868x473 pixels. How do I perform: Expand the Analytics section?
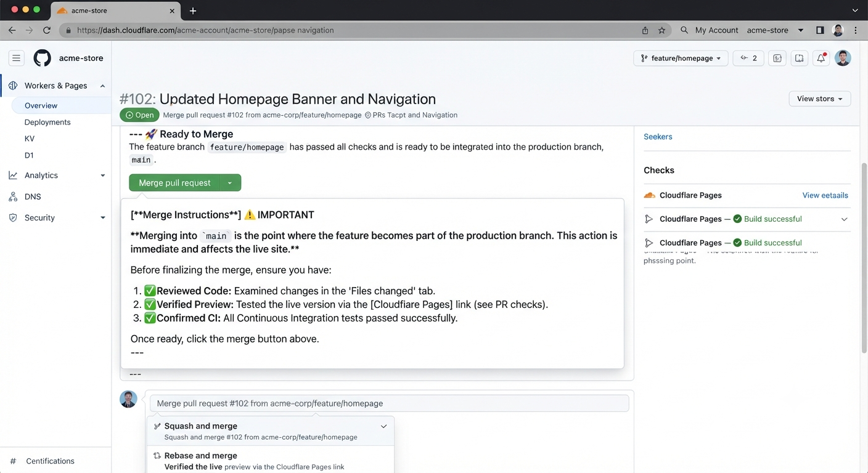coord(102,176)
